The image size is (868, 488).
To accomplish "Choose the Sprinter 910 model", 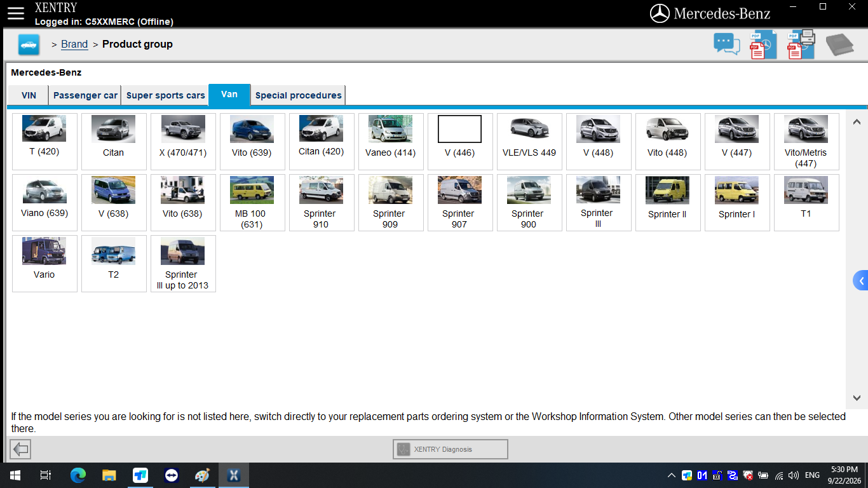I will point(322,203).
